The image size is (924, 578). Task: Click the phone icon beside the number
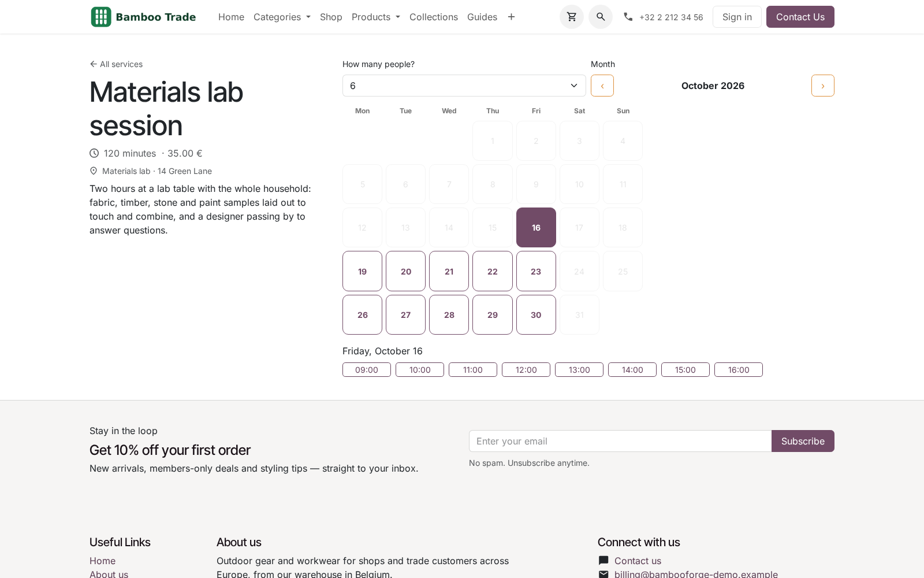[628, 17]
